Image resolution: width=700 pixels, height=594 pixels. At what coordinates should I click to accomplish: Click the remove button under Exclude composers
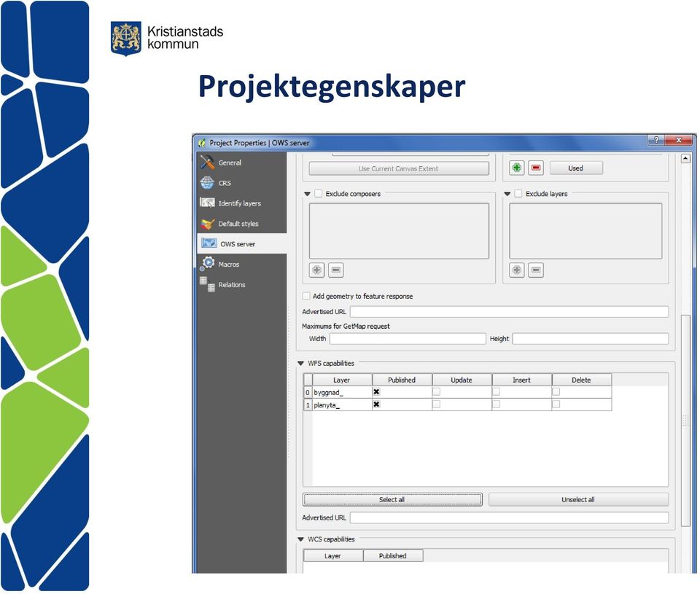click(x=335, y=270)
